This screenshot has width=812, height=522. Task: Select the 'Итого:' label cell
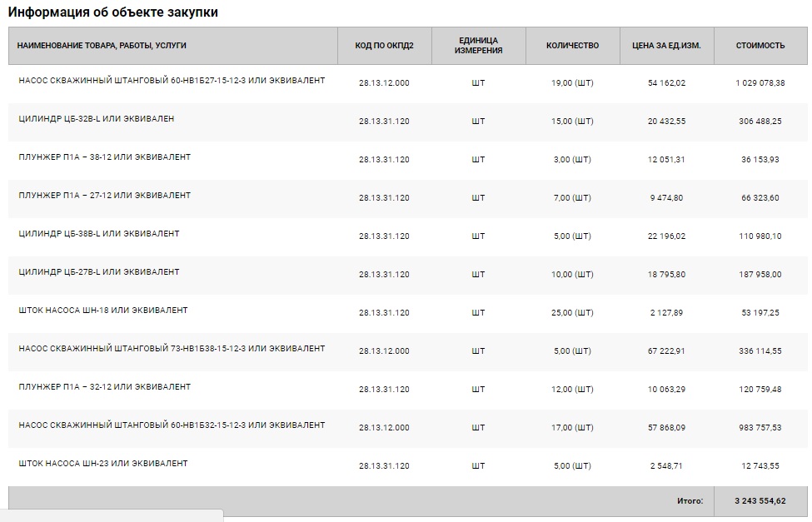pos(689,501)
